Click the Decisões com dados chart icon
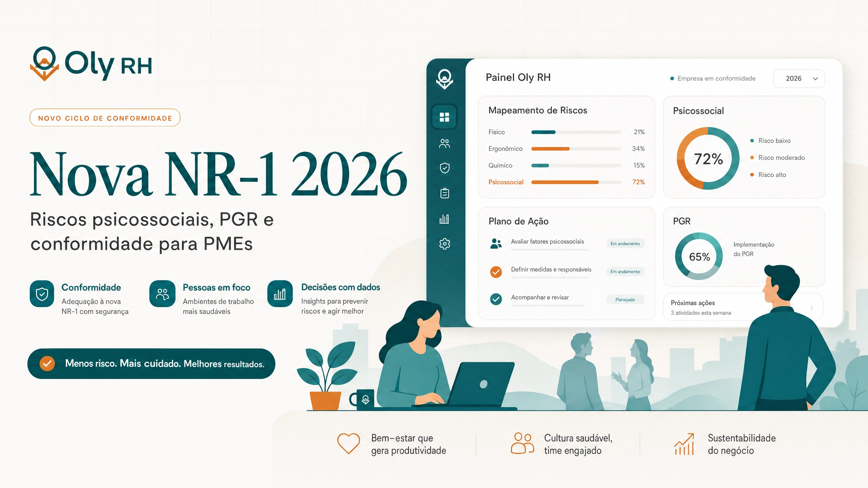The height and width of the screenshot is (488, 868). [x=280, y=294]
